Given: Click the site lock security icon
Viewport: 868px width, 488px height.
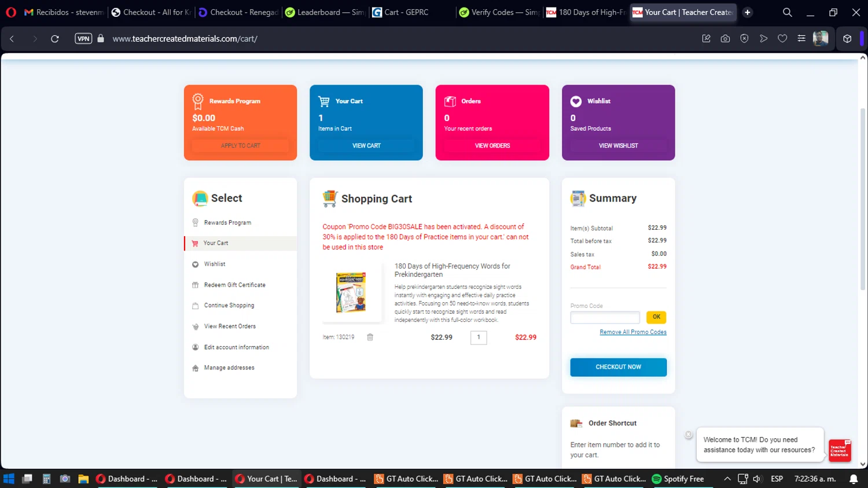Looking at the screenshot, I should coord(101,39).
